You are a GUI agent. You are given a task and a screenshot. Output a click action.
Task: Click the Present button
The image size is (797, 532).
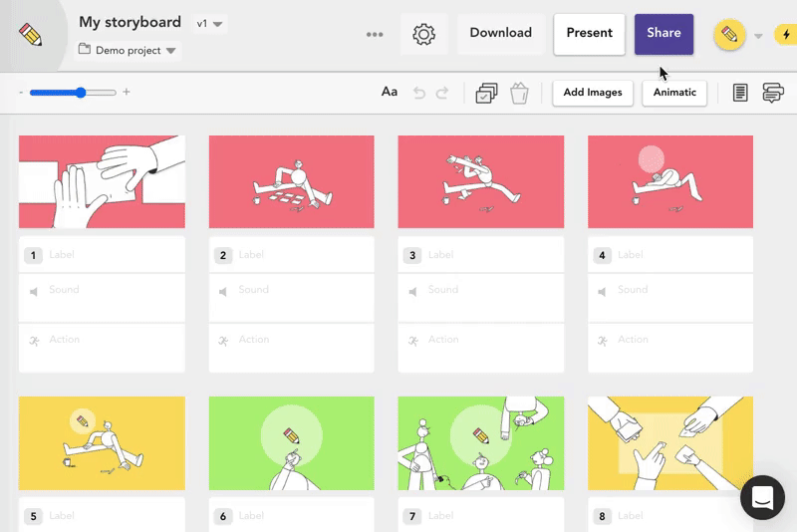[589, 33]
